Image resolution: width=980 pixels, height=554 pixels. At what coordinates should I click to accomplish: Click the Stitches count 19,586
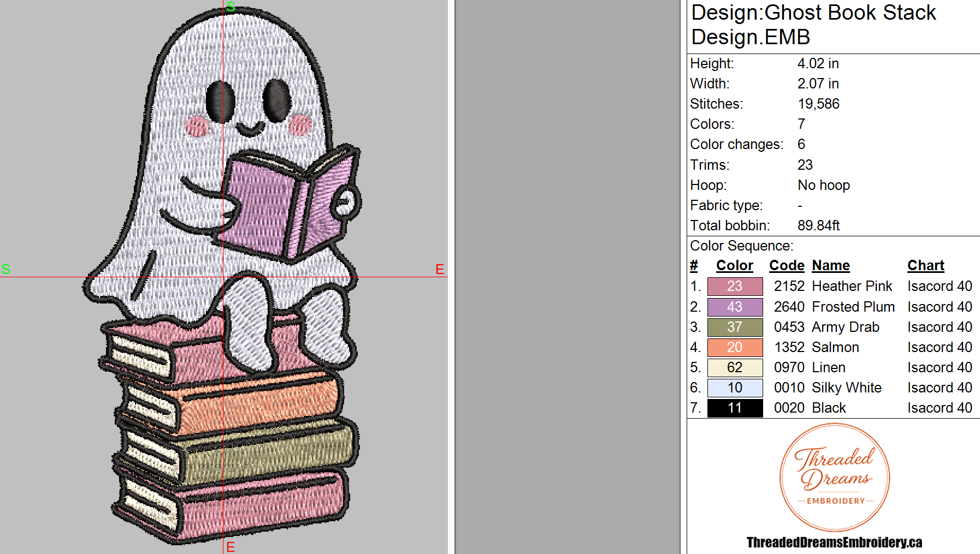818,104
